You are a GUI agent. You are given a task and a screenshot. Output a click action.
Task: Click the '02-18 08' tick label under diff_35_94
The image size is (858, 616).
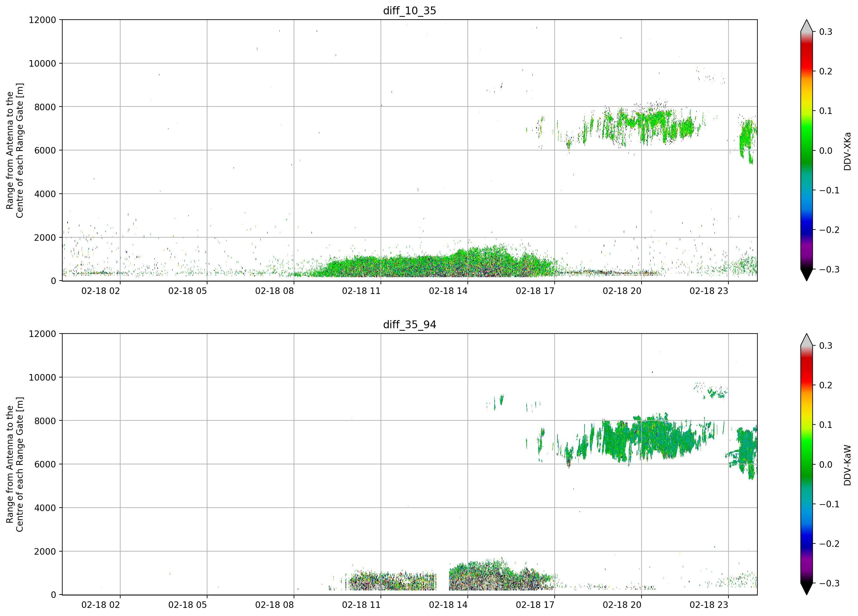[x=275, y=605]
